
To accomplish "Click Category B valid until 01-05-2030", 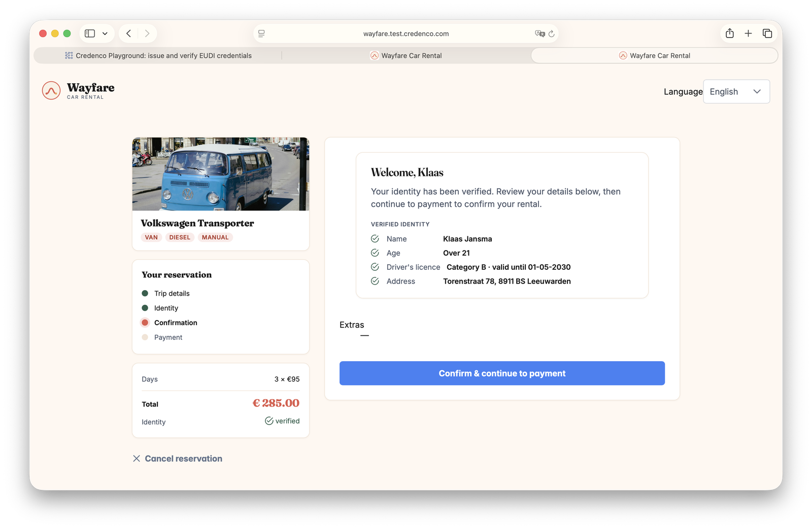I will [x=509, y=267].
